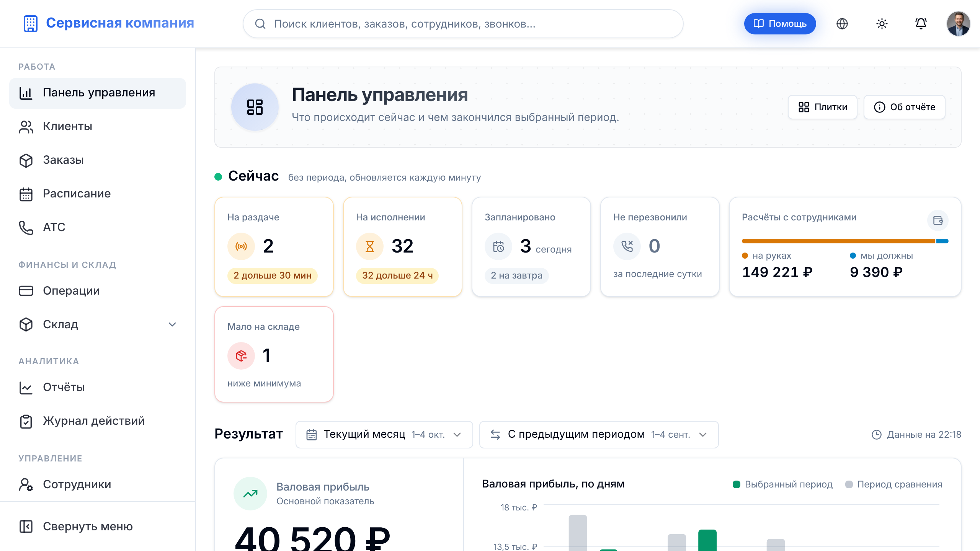Click the На раздаче broadcast icon
This screenshot has width=980, height=551.
[x=241, y=246]
